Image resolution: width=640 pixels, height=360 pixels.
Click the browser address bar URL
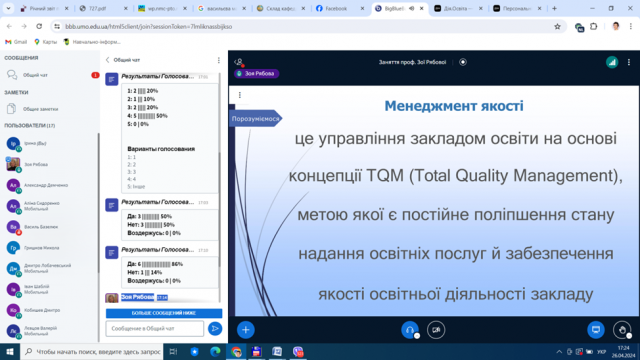point(149,27)
